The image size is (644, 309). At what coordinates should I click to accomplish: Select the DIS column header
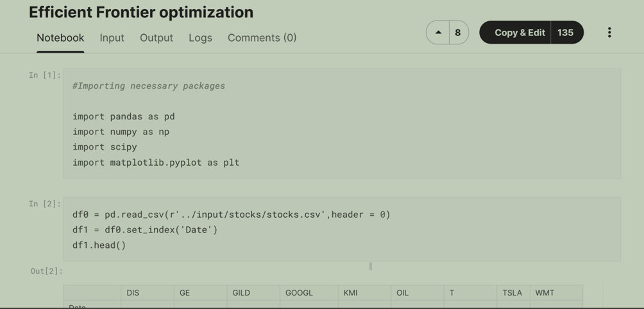point(133,293)
